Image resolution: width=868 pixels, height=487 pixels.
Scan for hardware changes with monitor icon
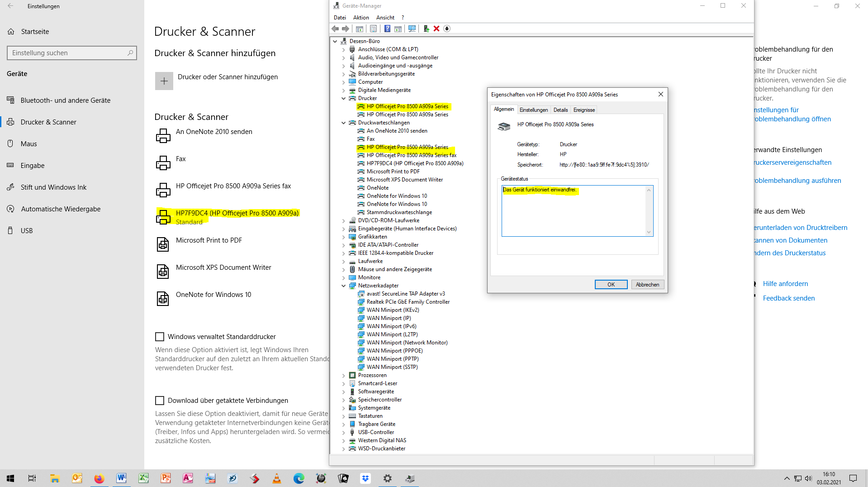pyautogui.click(x=412, y=29)
